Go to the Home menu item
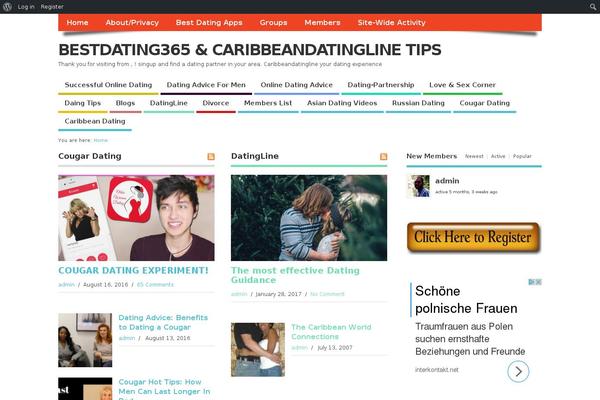This screenshot has height=400, width=600. (x=77, y=23)
